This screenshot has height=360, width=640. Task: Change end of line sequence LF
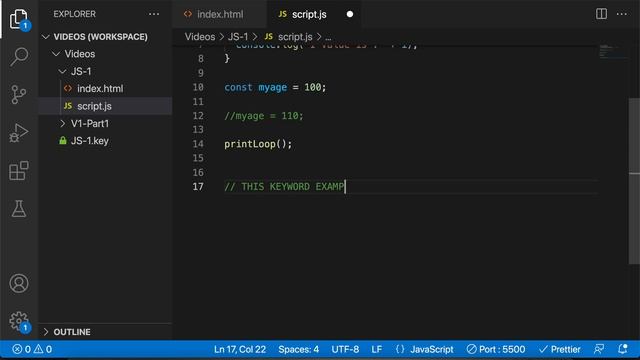point(377,349)
